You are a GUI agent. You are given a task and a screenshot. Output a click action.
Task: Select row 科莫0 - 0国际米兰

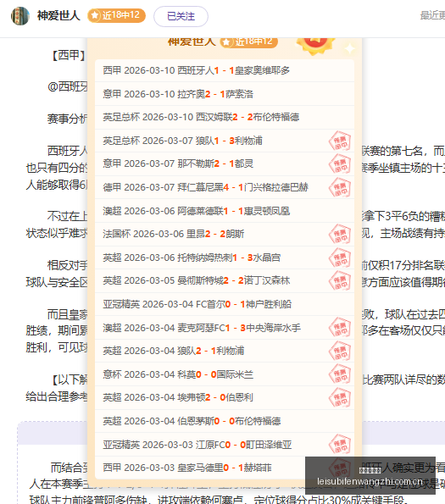pos(225,374)
